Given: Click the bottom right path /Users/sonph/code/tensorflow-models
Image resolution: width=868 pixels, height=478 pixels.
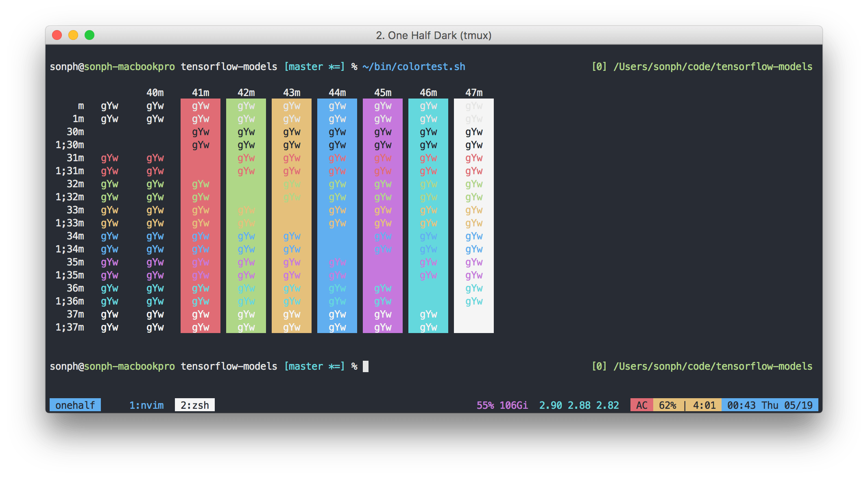Looking at the screenshot, I should pos(713,366).
